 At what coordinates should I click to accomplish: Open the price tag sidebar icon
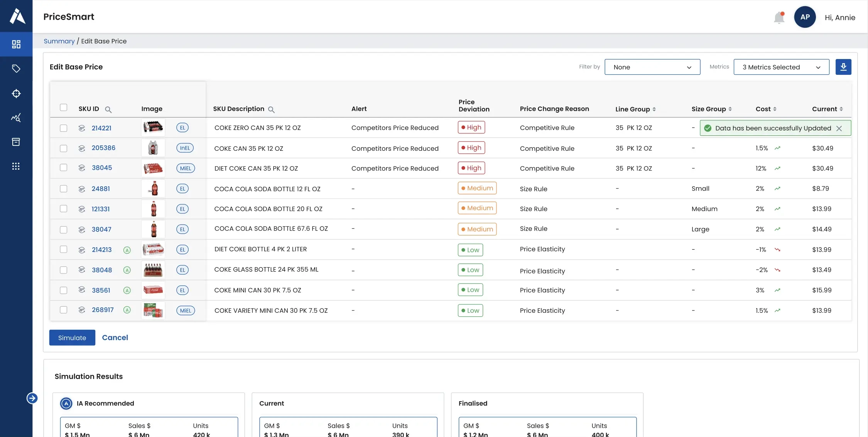tap(16, 69)
